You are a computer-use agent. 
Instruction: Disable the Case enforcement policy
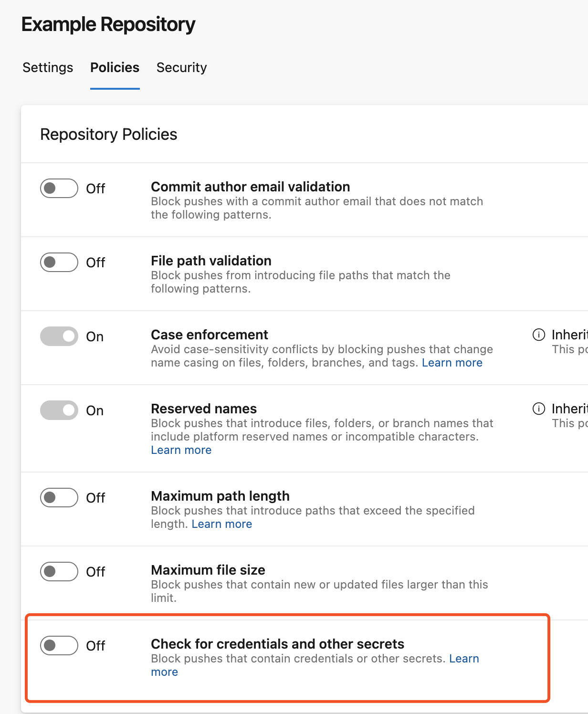click(58, 336)
